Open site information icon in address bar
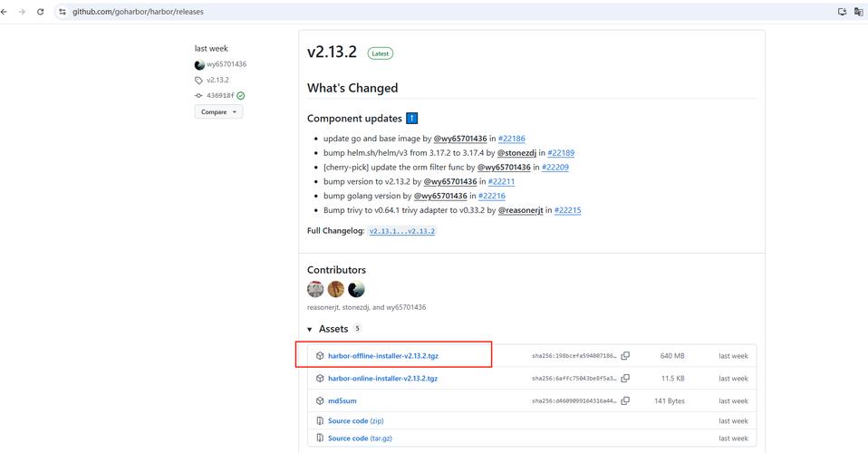 [62, 12]
